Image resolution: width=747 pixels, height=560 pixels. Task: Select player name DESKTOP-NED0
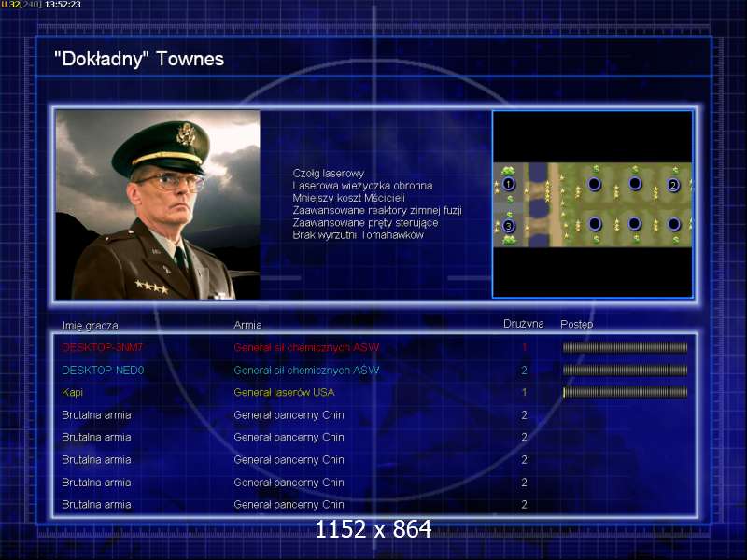pos(103,370)
